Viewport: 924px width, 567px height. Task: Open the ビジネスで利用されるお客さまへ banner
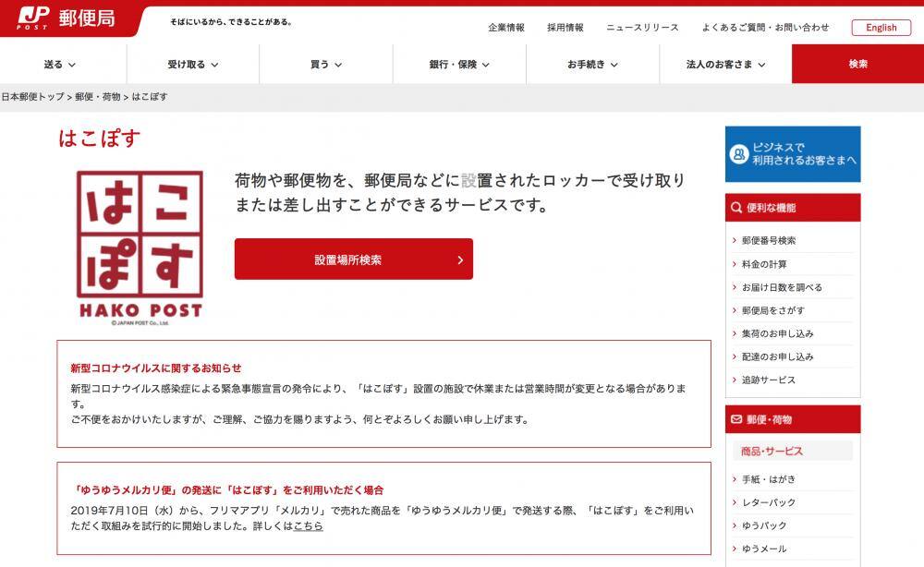tap(793, 153)
